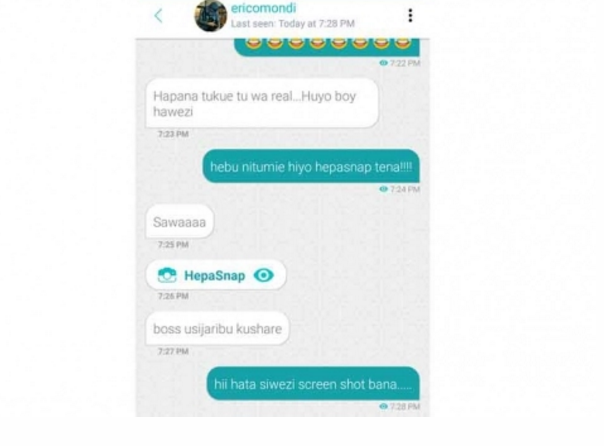Open ericomondi's profile picture
604x446 pixels.
[x=210, y=15]
